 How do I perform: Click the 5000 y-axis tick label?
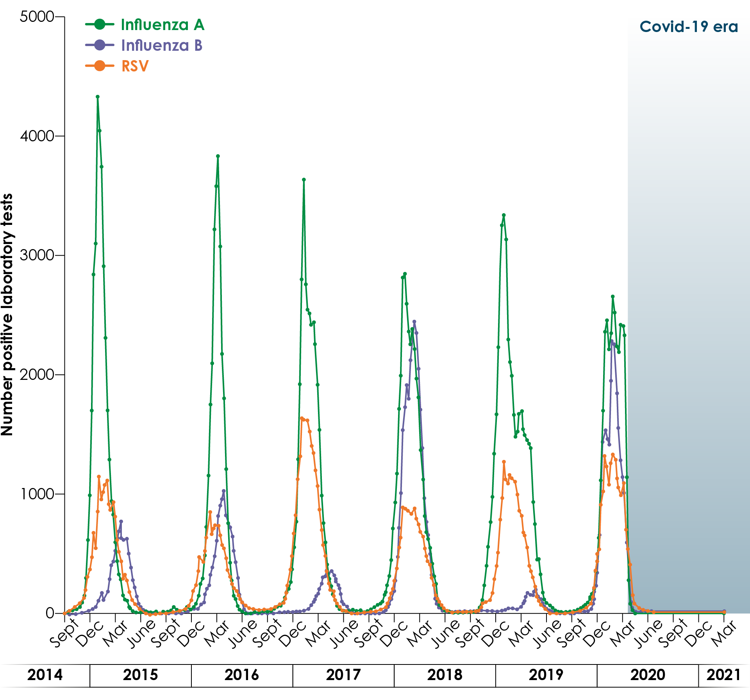(x=37, y=17)
